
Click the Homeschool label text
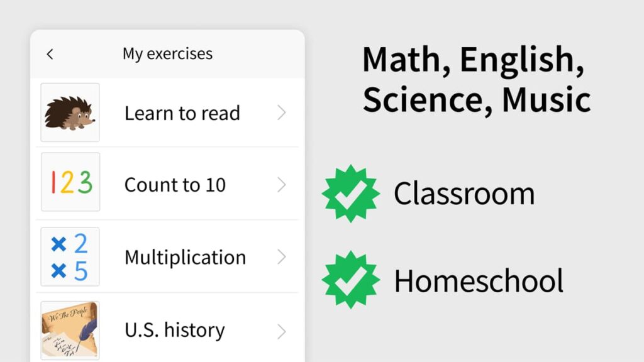pyautogui.click(x=479, y=280)
